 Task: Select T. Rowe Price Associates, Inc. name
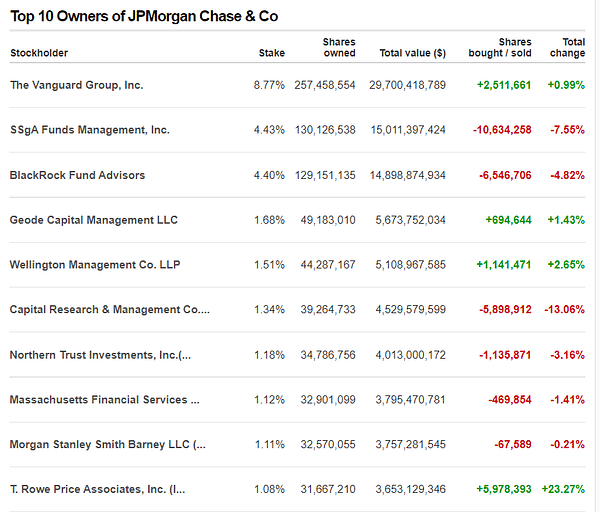tap(98, 489)
